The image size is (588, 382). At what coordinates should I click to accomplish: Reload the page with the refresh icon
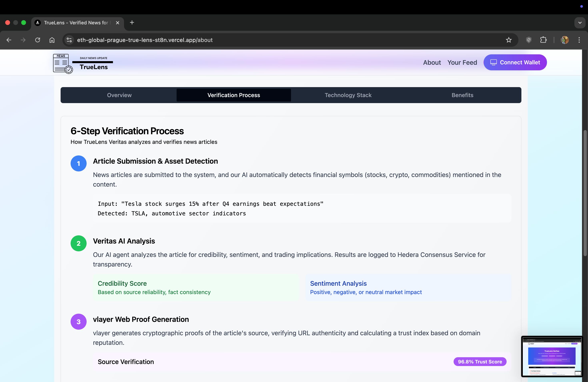38,40
